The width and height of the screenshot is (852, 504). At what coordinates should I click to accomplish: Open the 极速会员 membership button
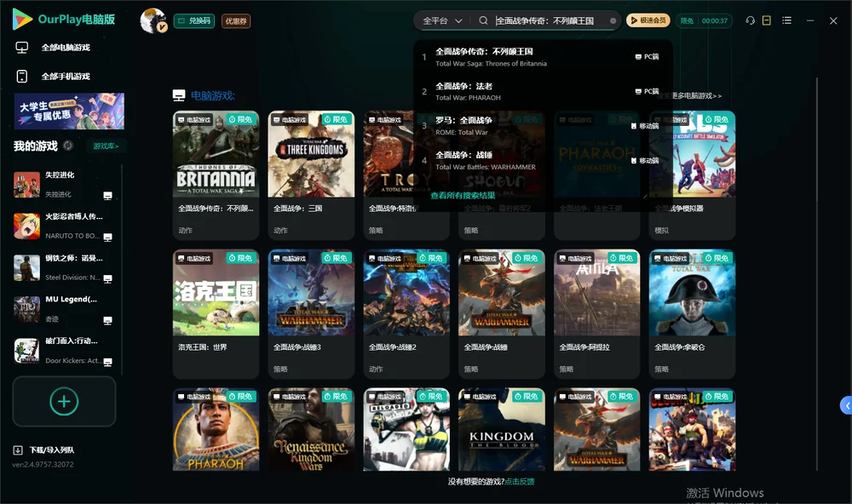648,20
